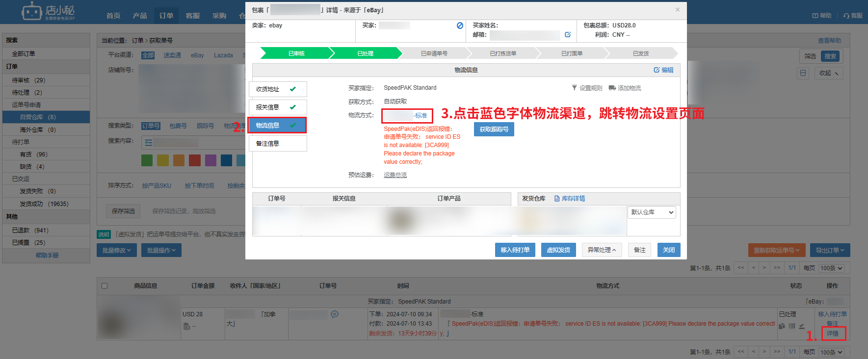Open the 100条 page-size select below the table
Screen dimensions: 868x359
[832, 352]
